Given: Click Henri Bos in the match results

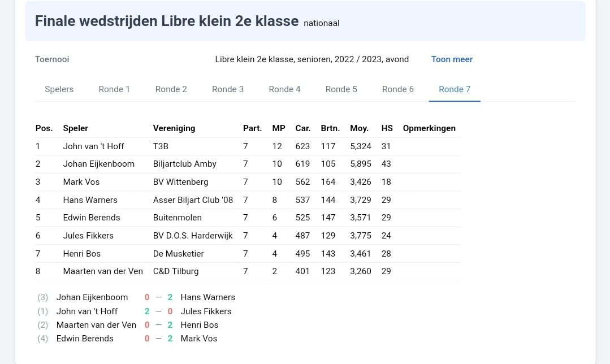Looking at the screenshot, I should tap(199, 325).
